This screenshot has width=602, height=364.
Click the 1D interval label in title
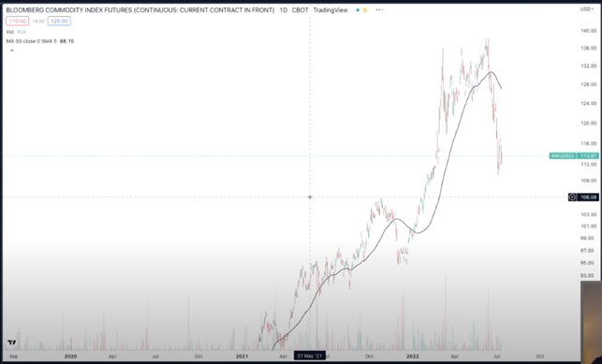point(284,10)
